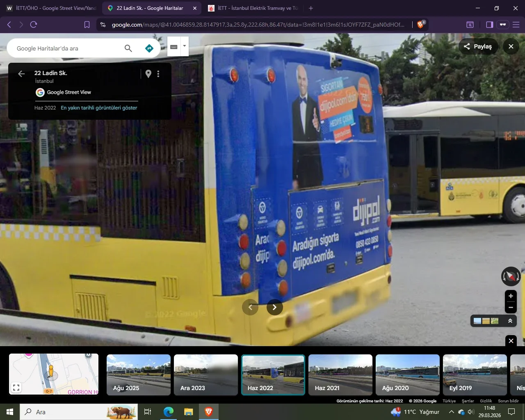Viewport: 525px width, 420px height.
Task: Expand the layers imagery panel chevron
Action: [x=510, y=321]
